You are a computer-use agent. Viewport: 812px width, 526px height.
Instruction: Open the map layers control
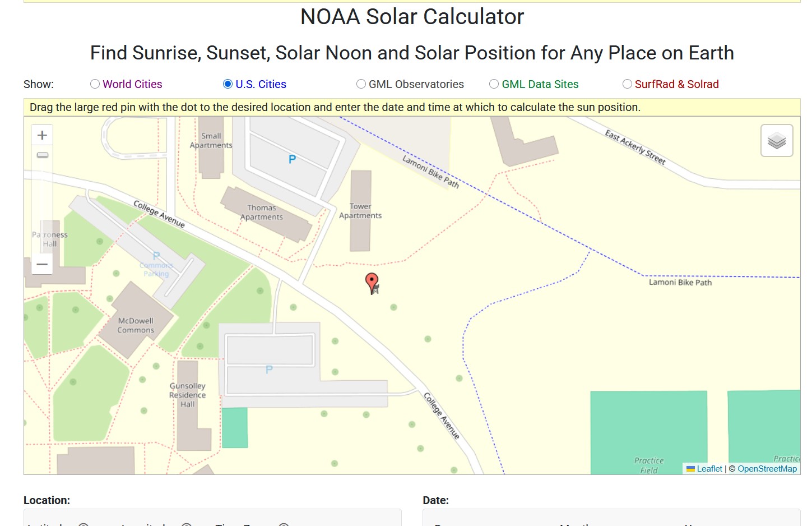pos(777,141)
